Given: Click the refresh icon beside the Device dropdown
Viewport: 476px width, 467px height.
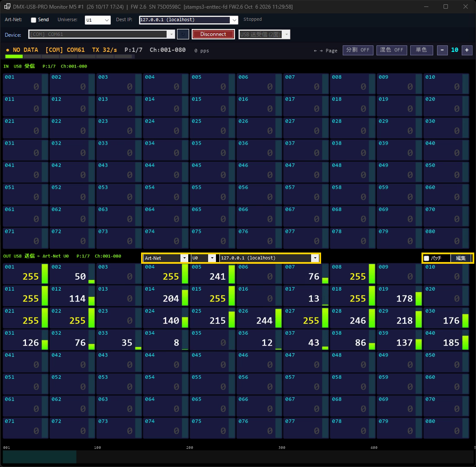Looking at the screenshot, I should [x=183, y=34].
